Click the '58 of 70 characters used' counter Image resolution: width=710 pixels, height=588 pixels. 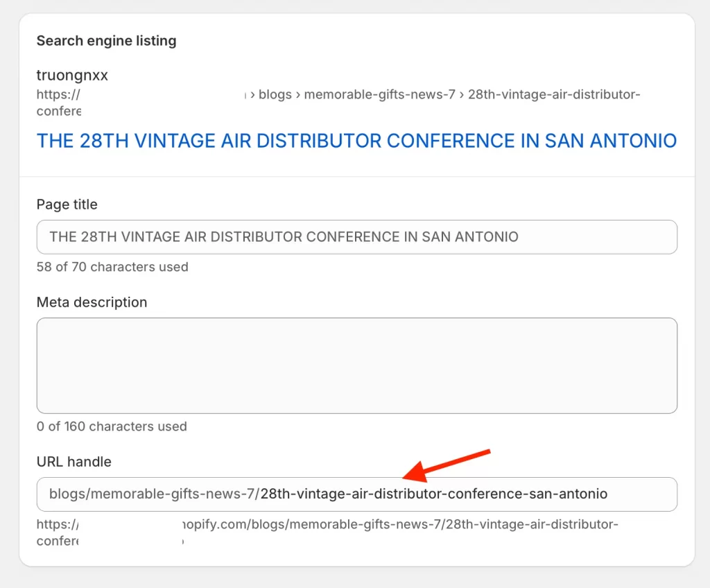[112, 267]
